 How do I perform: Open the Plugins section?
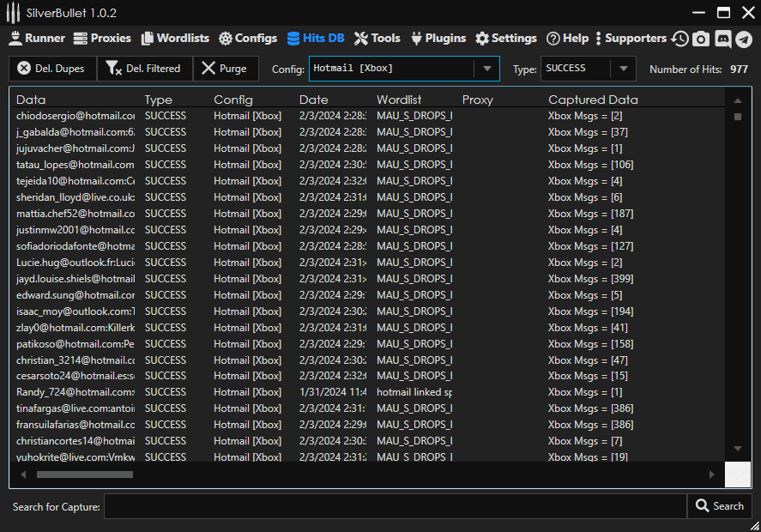click(438, 39)
